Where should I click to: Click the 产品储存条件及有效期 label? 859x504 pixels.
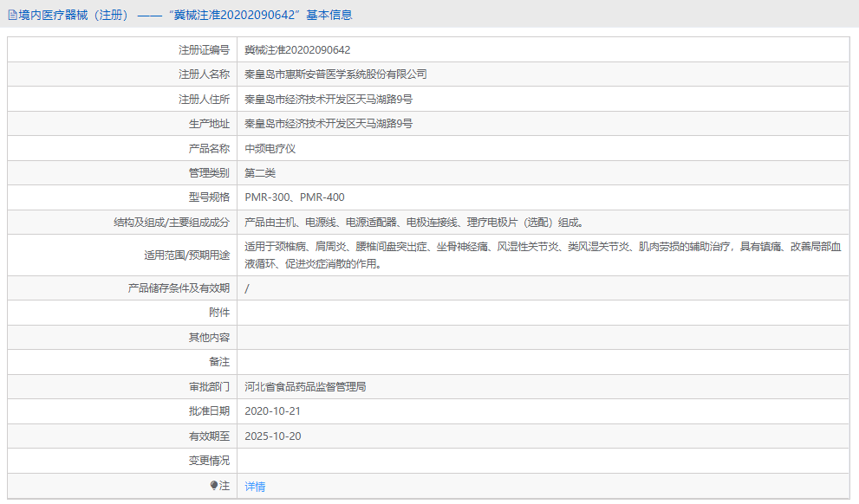[x=179, y=288]
